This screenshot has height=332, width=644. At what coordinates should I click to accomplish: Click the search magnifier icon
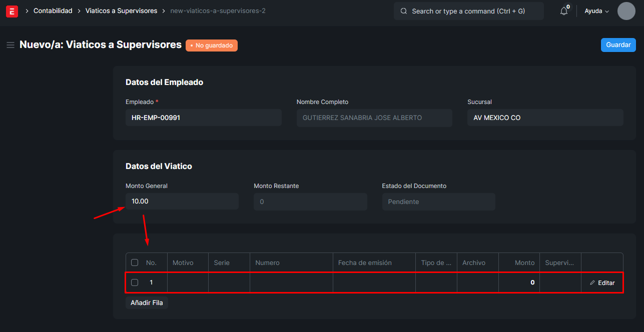[404, 11]
